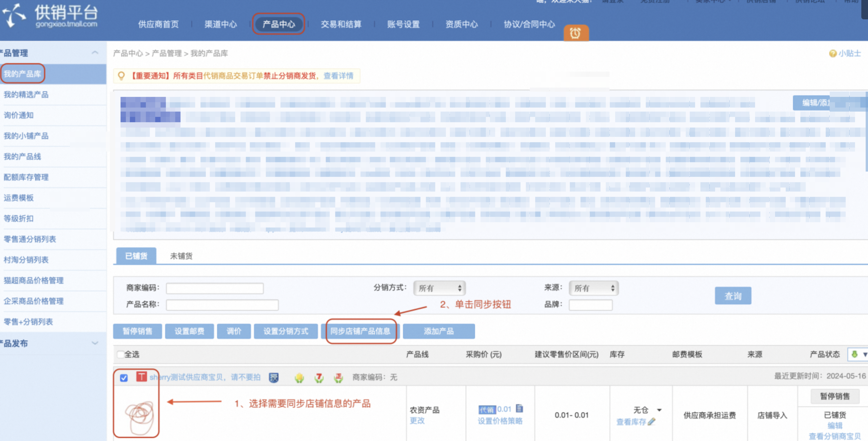This screenshot has width=868, height=441.
Task: Open 账号设置 in top navigation
Action: coord(403,24)
